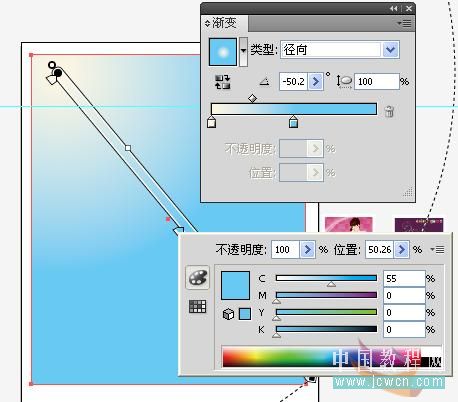Open the gradient swatch dropdown arrow

244,52
